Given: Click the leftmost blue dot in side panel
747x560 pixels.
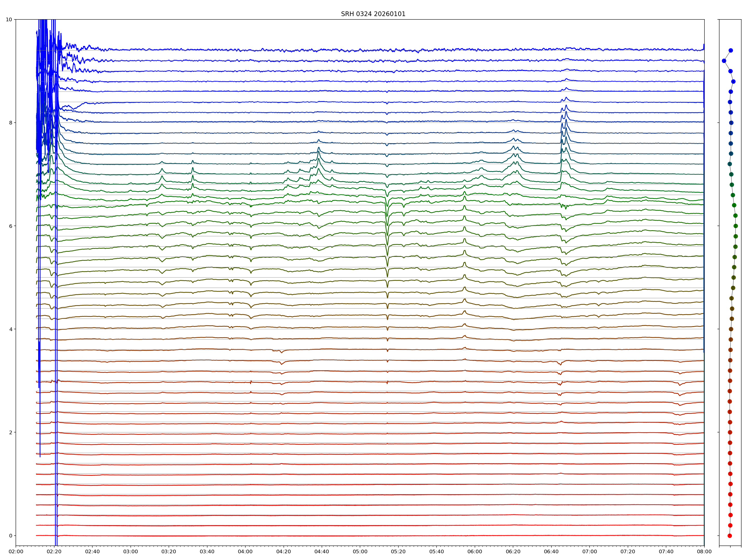Looking at the screenshot, I should pos(724,61).
